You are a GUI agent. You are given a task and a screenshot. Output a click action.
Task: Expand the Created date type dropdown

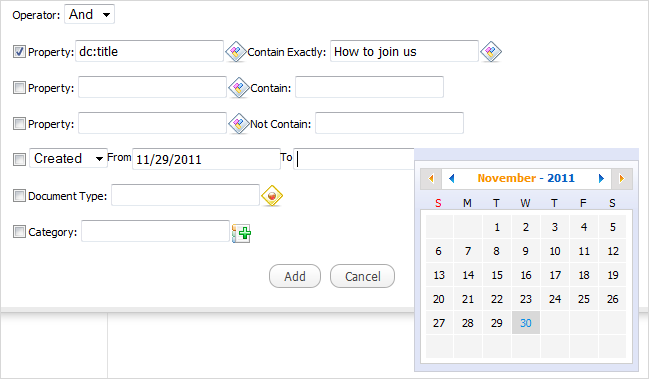tap(68, 158)
